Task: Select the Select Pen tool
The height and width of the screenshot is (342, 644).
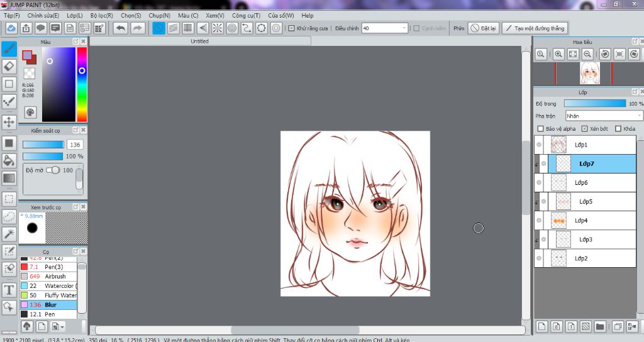Action: [9, 251]
